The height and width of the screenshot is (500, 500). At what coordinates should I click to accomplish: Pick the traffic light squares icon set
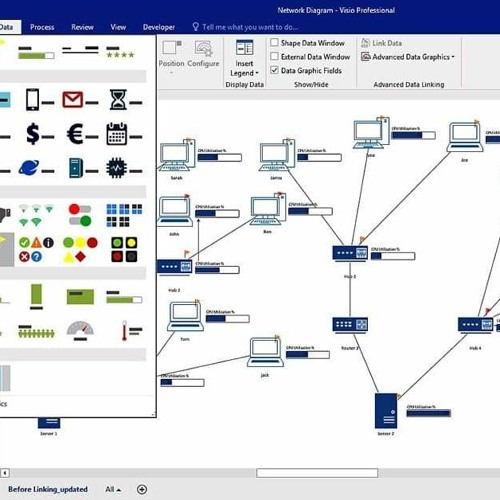tap(124, 249)
